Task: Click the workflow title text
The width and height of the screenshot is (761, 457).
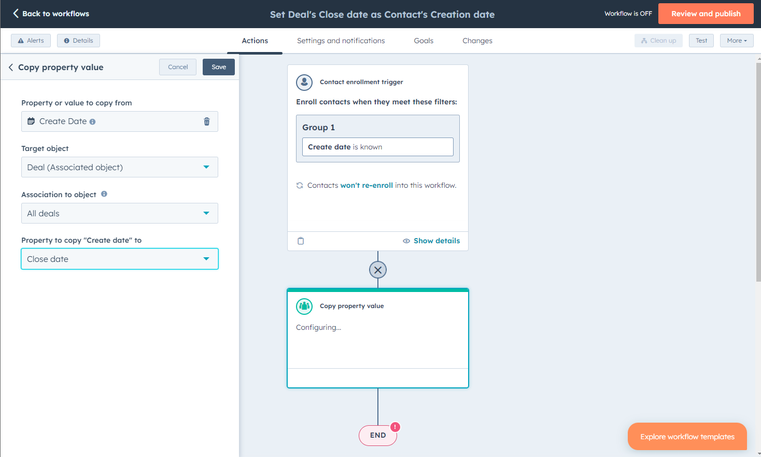Action: (382, 15)
